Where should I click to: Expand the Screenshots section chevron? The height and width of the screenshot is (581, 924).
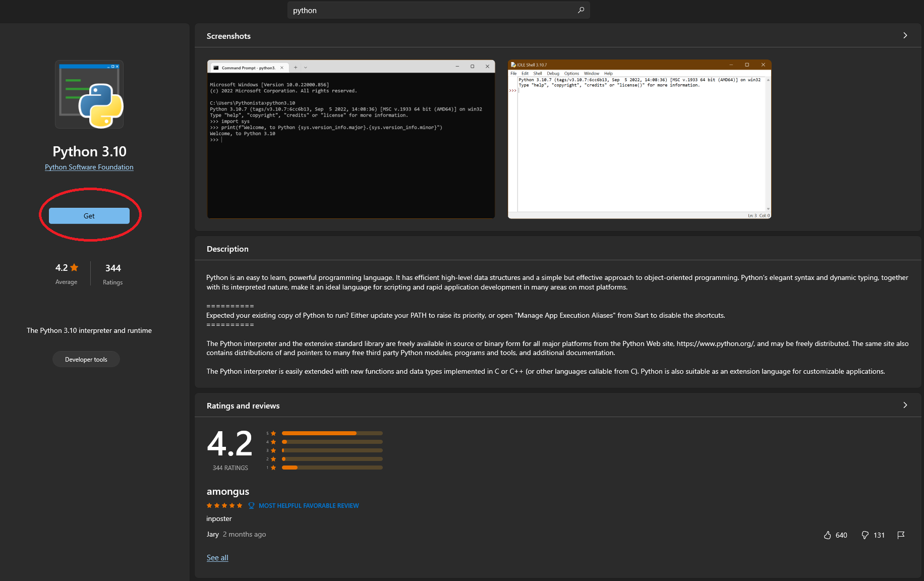click(x=905, y=36)
